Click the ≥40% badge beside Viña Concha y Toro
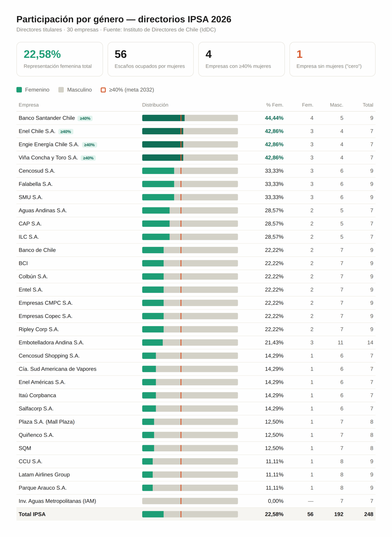Image resolution: width=392 pixels, height=537 pixels. [88, 158]
